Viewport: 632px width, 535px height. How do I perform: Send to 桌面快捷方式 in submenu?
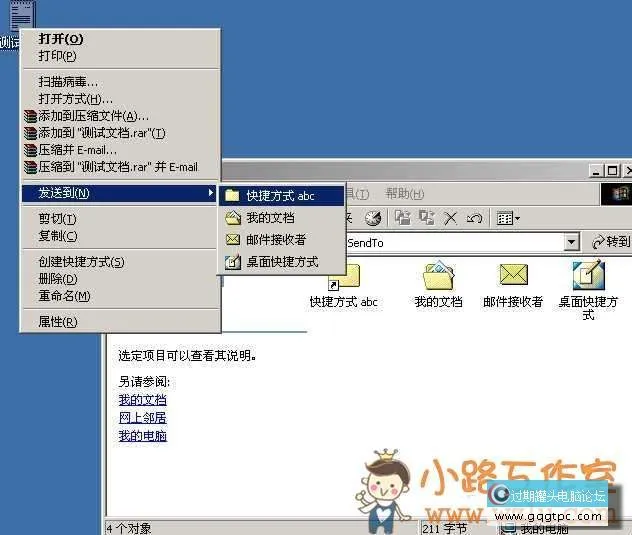tap(282, 262)
